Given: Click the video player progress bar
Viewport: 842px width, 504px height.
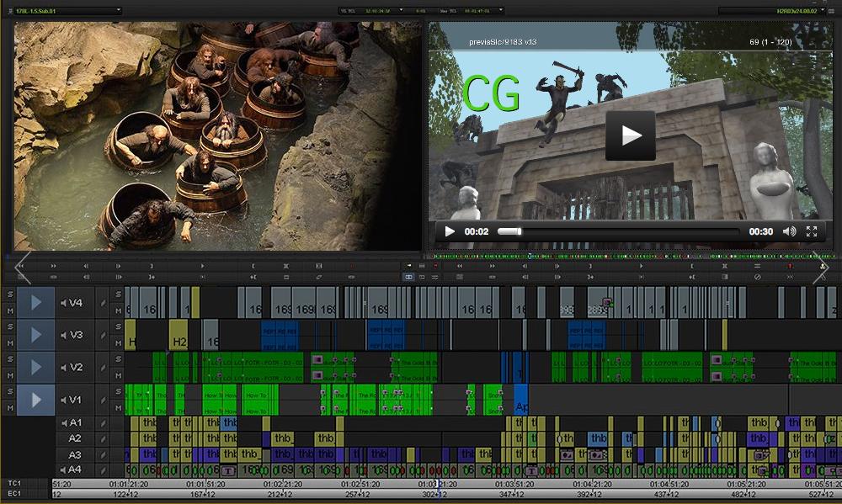Looking at the screenshot, I should [x=619, y=231].
